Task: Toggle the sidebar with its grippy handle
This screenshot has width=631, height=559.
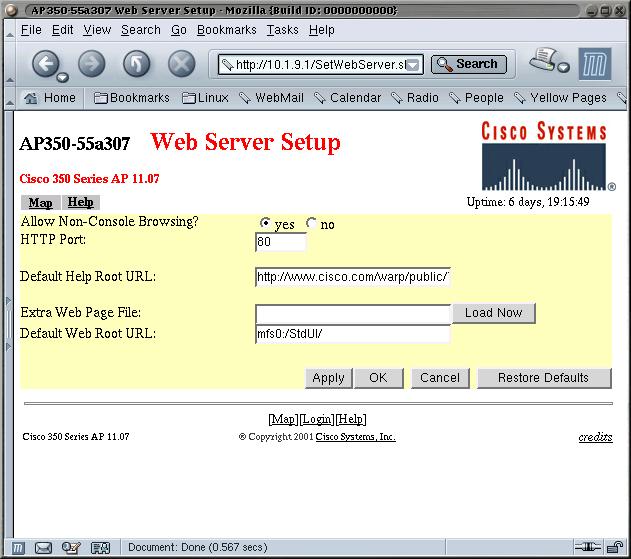Action: (8, 324)
